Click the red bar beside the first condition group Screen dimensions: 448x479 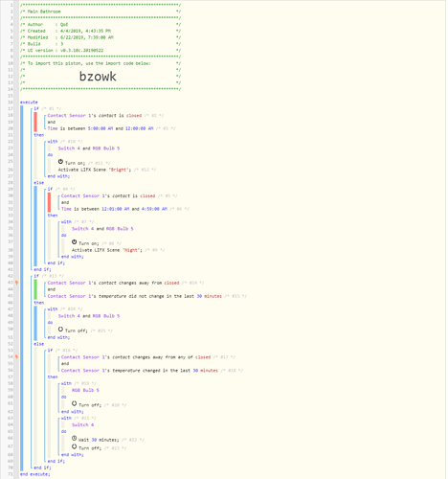35,122
